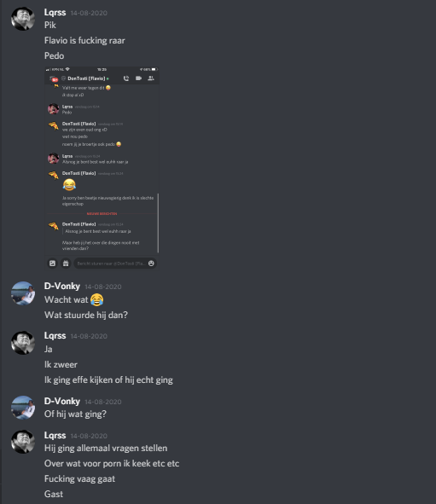436x504 pixels.
Task: Click D-Vonky username above "Of hij wat ging?"
Action: tap(62, 401)
